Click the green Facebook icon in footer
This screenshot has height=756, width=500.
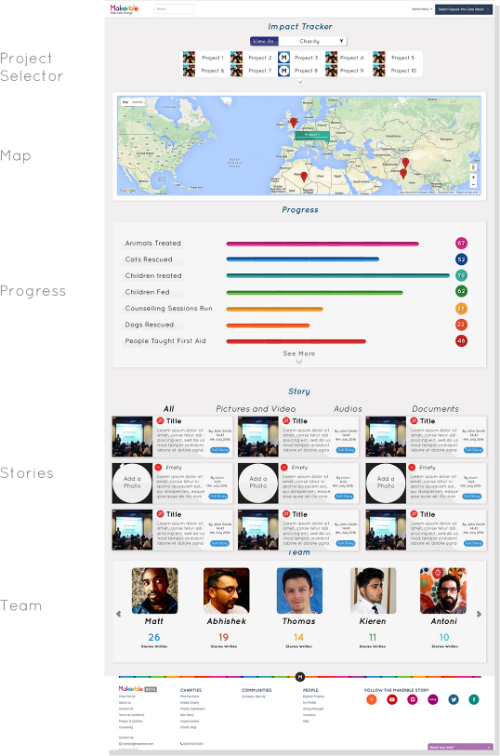click(474, 699)
